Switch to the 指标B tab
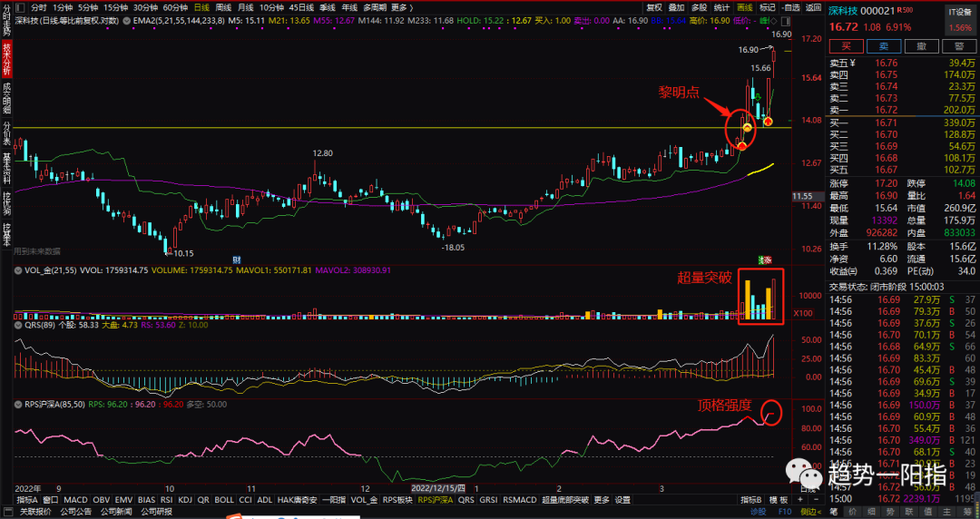 [x=751, y=500]
